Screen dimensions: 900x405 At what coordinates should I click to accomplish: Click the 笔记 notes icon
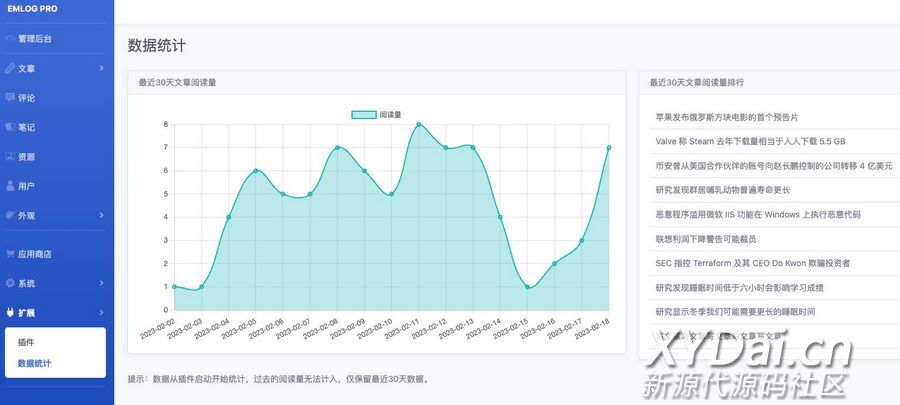click(10, 127)
